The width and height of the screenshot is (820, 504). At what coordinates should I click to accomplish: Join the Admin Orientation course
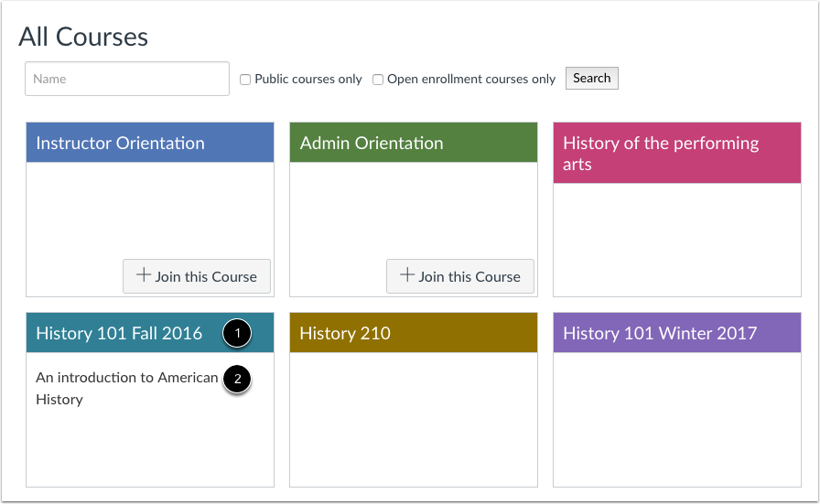pos(460,276)
